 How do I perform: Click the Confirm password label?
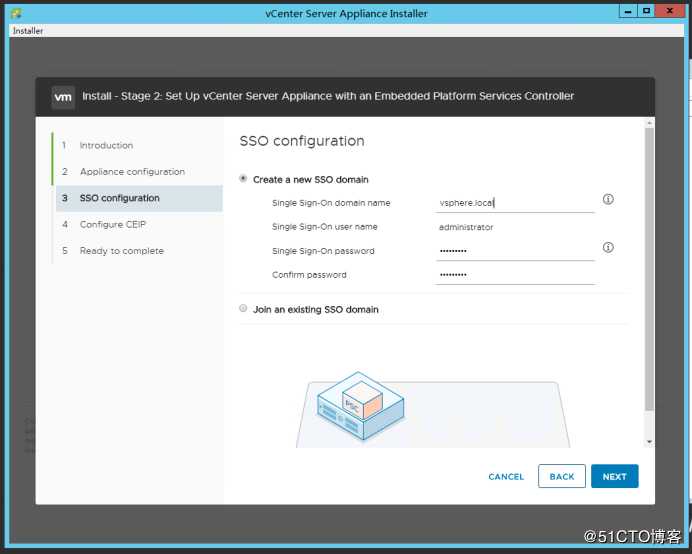(309, 275)
